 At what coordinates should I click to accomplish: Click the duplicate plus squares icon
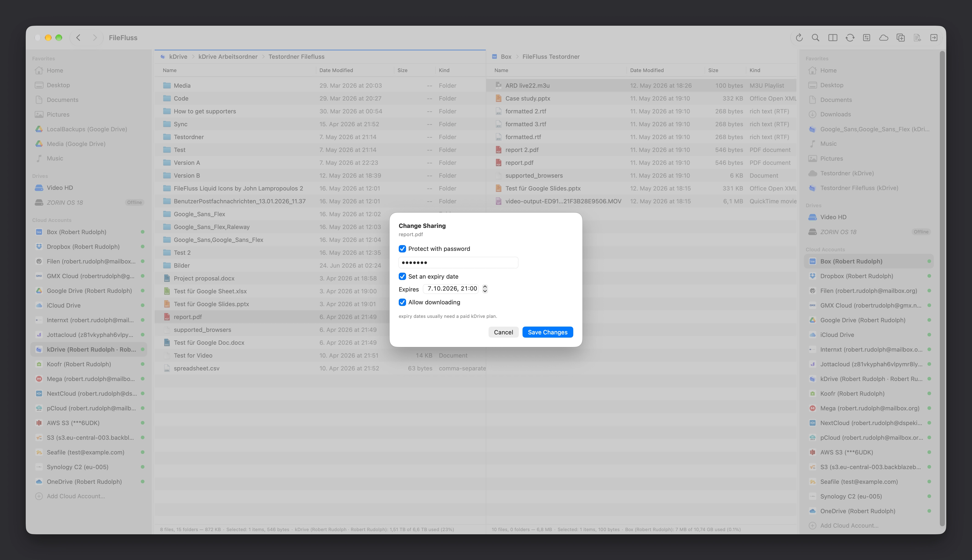click(900, 38)
